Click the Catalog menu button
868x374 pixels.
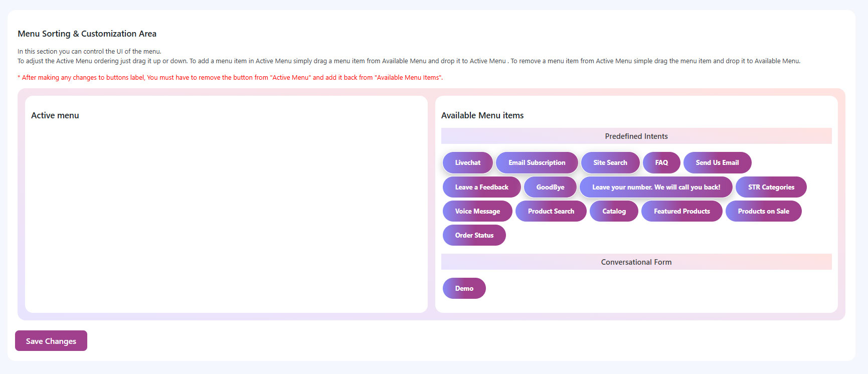(x=614, y=211)
